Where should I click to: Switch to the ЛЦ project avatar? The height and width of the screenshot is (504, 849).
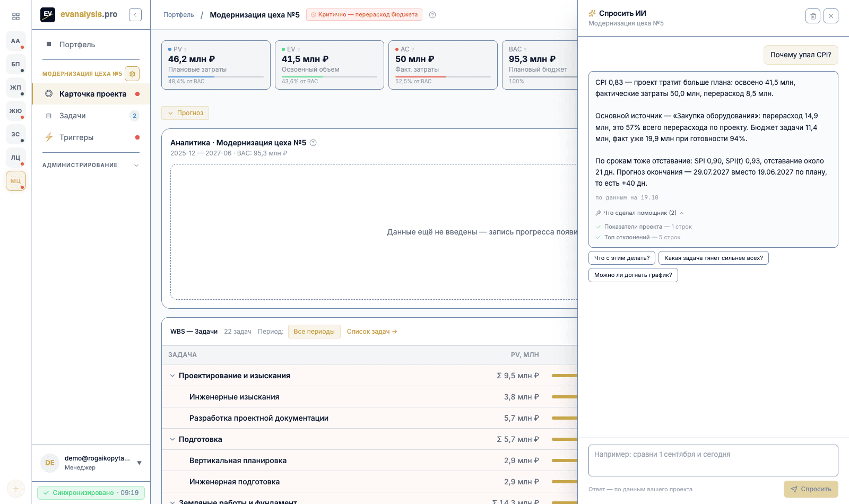pos(16,158)
